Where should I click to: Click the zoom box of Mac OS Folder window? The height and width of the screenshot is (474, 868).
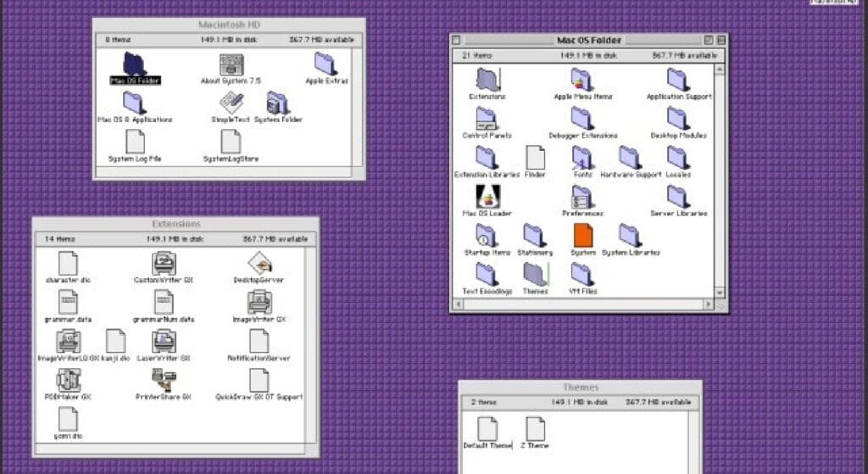click(x=708, y=40)
